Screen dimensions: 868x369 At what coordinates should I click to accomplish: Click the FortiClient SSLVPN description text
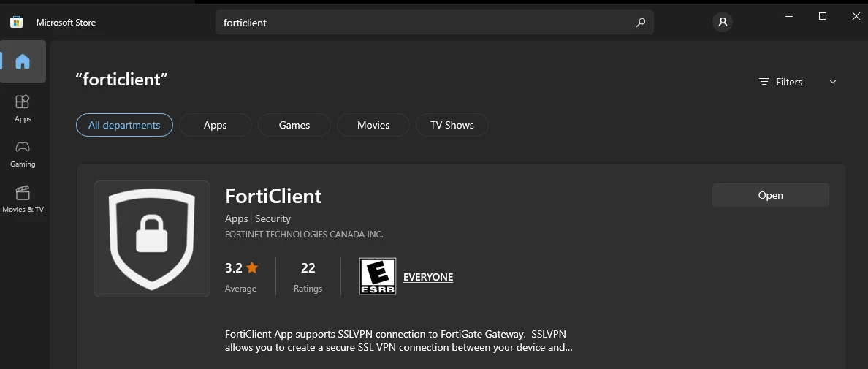399,341
